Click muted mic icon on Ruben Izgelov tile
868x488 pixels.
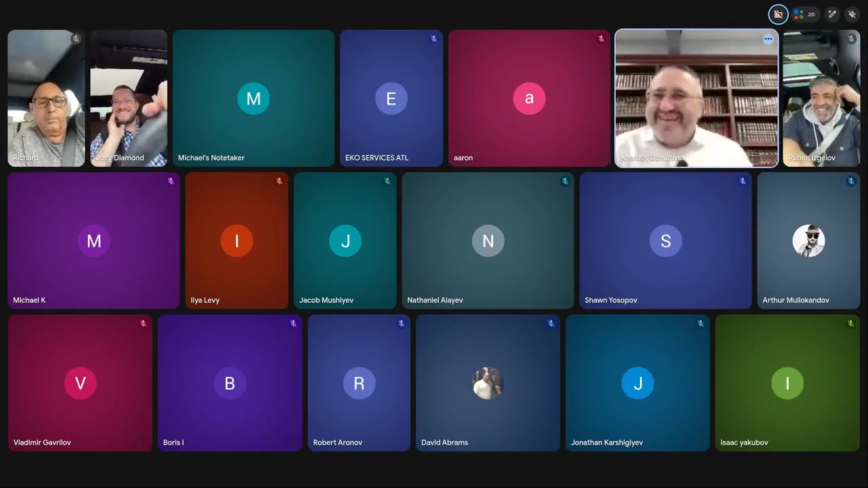851,39
